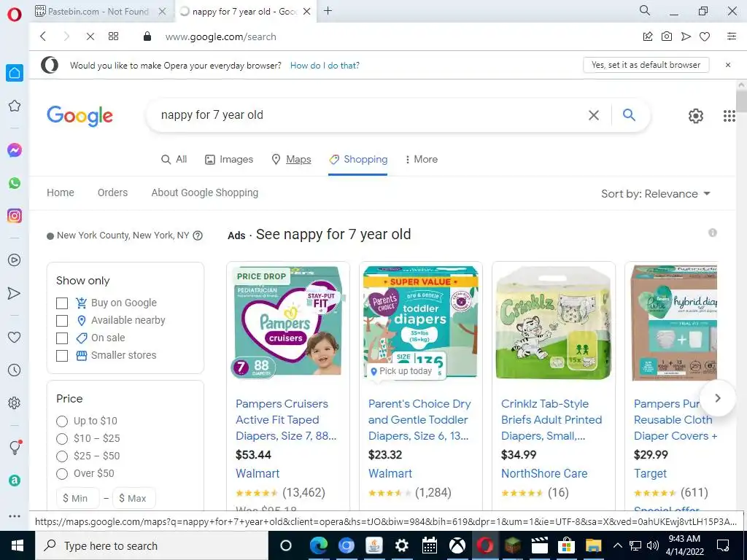
Task: Click 'How do I do that?' link
Action: click(325, 65)
